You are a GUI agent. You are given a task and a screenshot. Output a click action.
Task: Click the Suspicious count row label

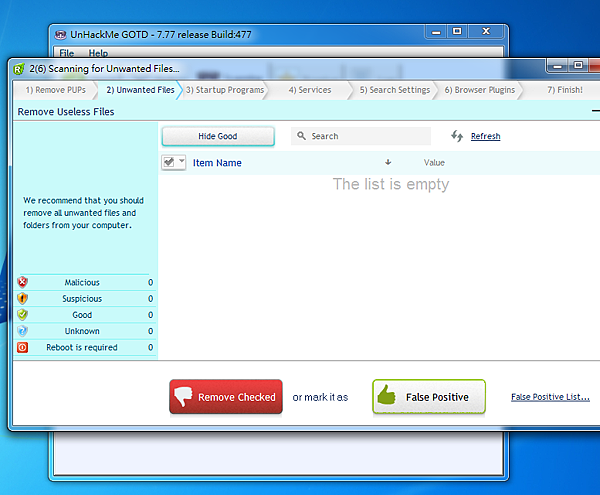point(82,298)
